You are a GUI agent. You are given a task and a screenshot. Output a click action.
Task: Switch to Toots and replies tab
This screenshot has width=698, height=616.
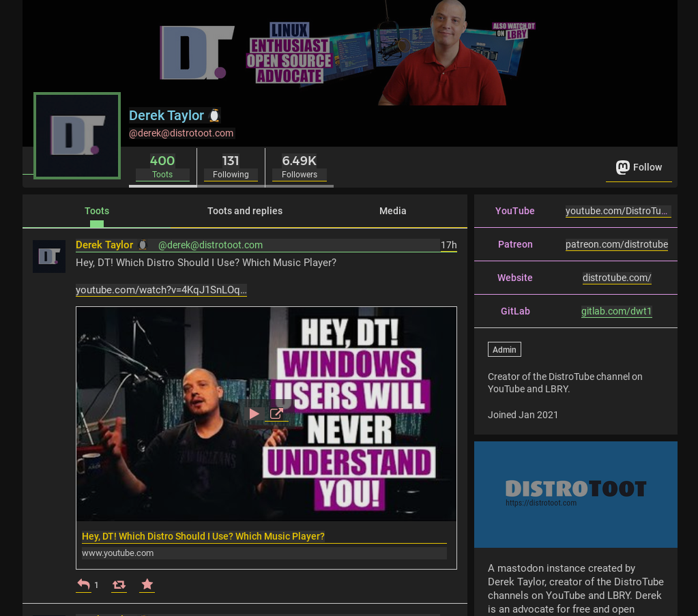(x=245, y=211)
